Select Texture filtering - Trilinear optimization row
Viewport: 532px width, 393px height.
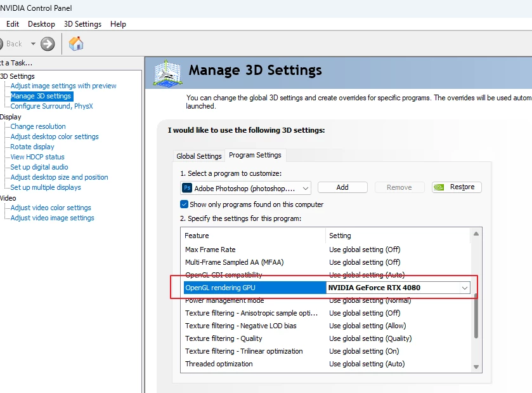327,351
